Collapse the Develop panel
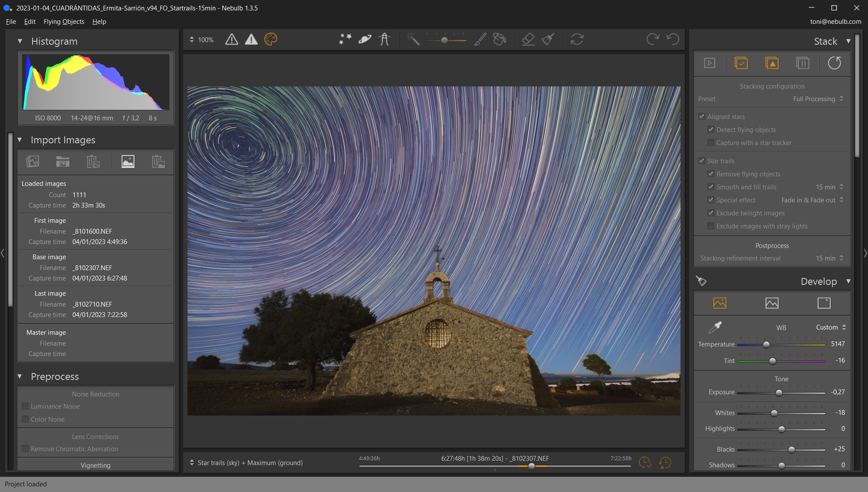 pyautogui.click(x=848, y=281)
